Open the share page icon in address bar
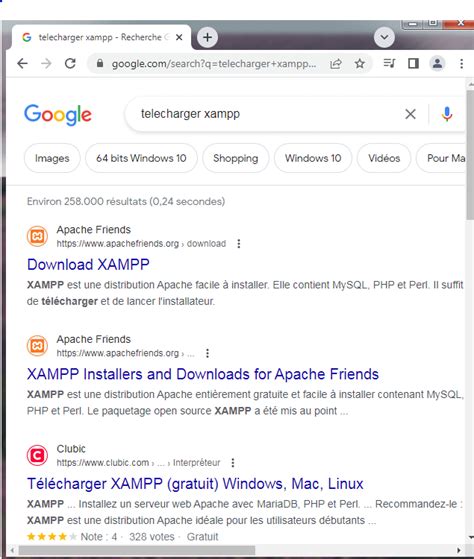This screenshot has height=559, width=474. [x=336, y=63]
